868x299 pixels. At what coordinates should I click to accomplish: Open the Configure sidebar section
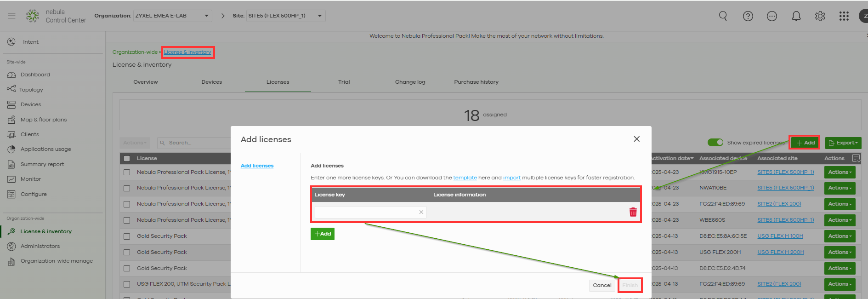pos(34,194)
